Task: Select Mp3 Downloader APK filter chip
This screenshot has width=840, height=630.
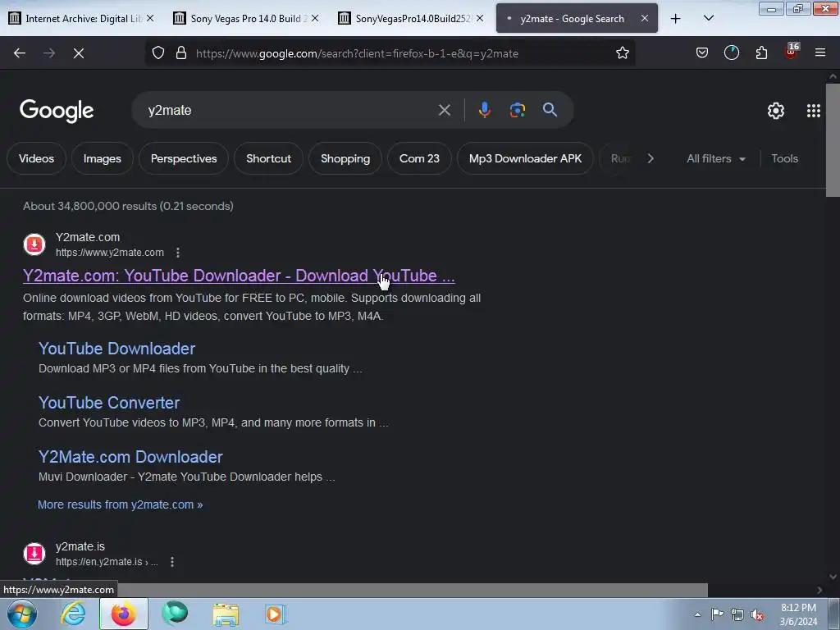Action: pyautogui.click(x=525, y=158)
